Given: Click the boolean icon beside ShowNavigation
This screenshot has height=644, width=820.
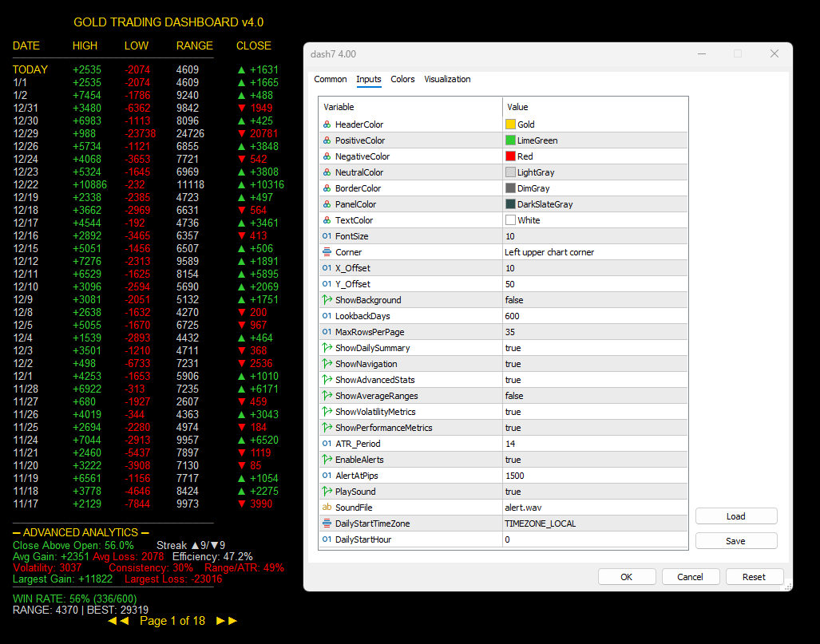Looking at the screenshot, I should click(327, 363).
